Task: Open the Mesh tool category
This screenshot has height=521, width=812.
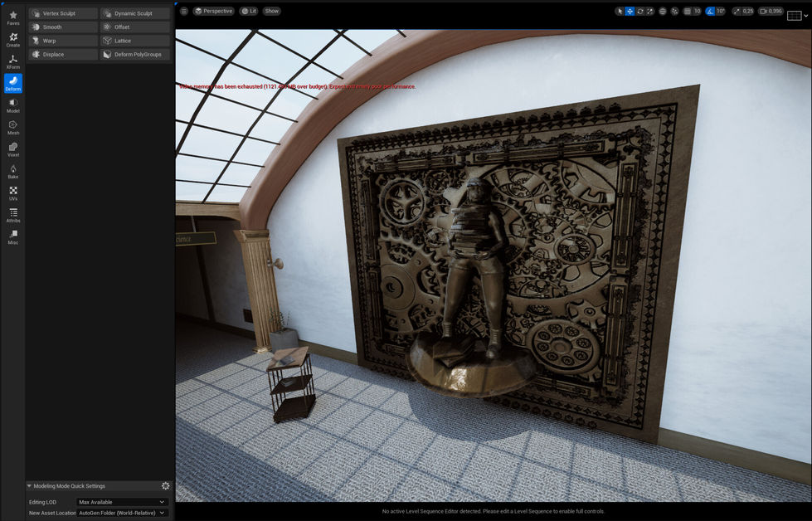Action: 13,128
